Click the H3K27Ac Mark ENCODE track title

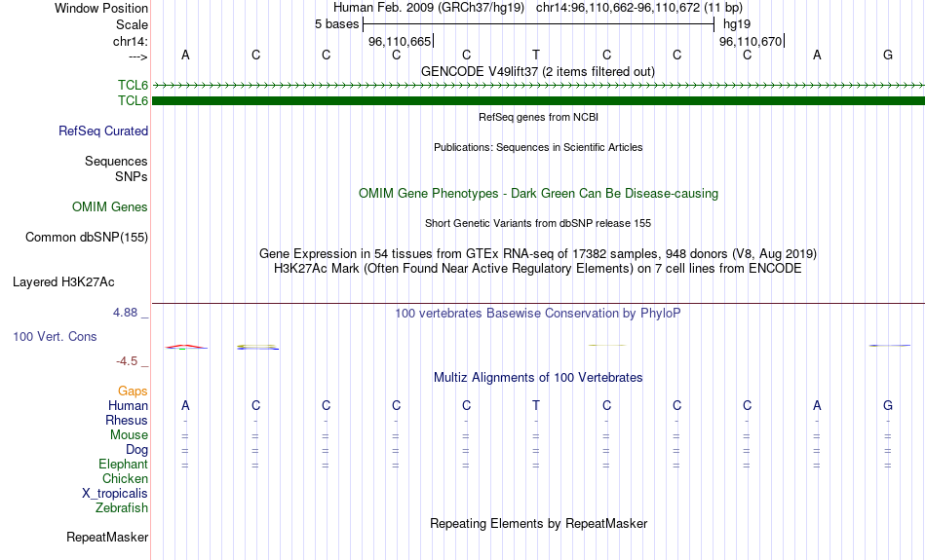click(x=538, y=269)
